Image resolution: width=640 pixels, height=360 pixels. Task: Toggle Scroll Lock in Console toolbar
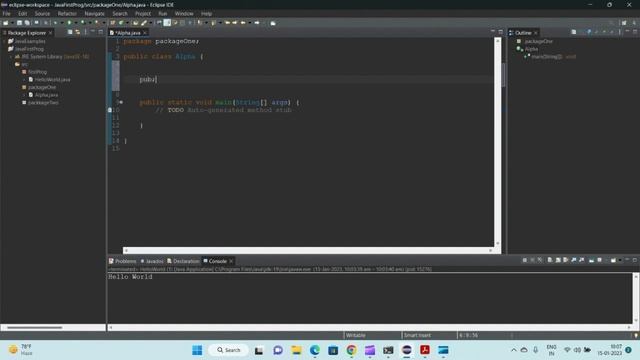pos(558,260)
